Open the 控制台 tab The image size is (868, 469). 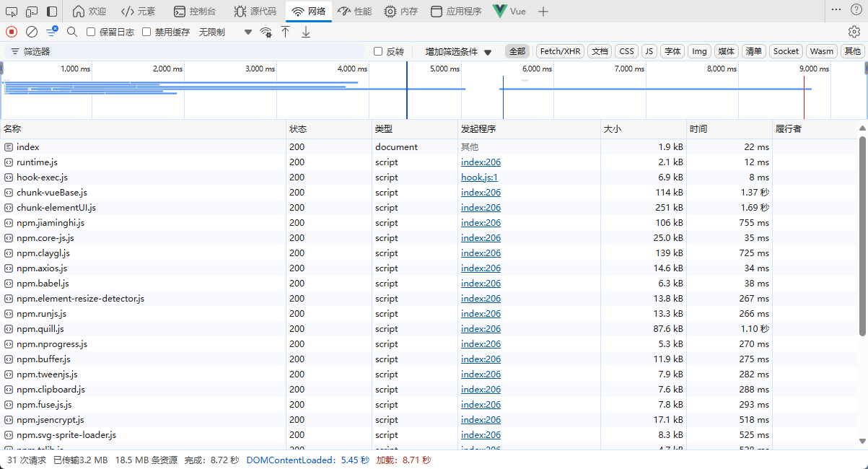pyautogui.click(x=195, y=12)
